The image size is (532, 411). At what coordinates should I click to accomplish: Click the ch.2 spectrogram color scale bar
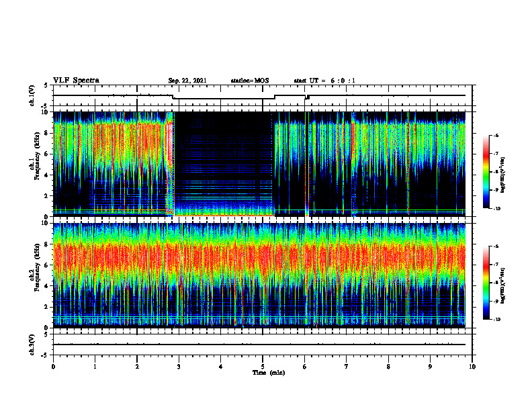pos(486,283)
